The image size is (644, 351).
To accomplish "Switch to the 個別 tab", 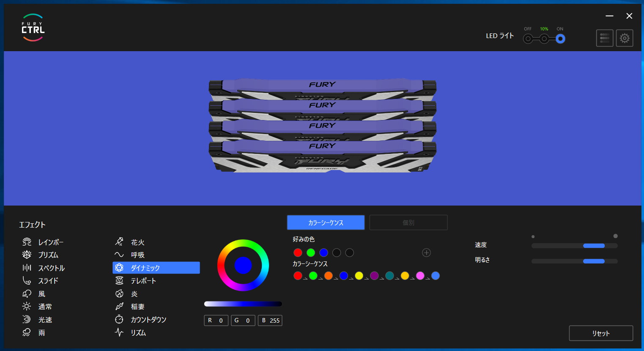I will coord(408,222).
